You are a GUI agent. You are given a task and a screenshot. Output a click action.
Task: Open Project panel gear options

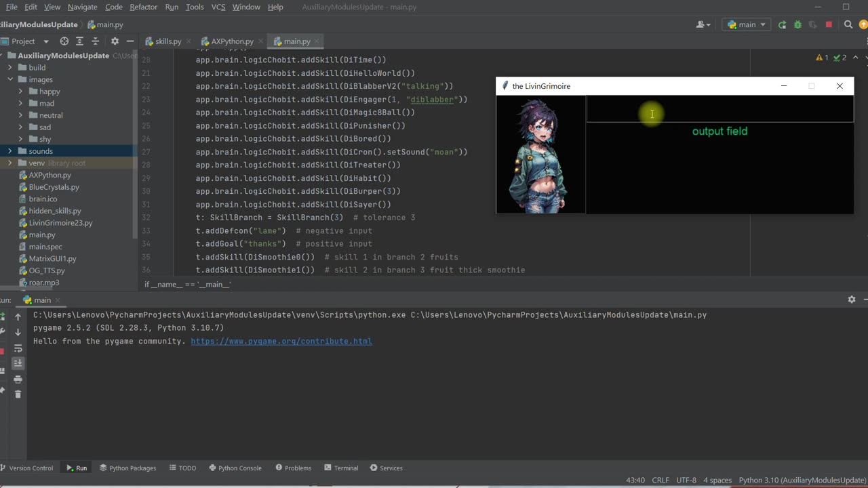(x=115, y=41)
